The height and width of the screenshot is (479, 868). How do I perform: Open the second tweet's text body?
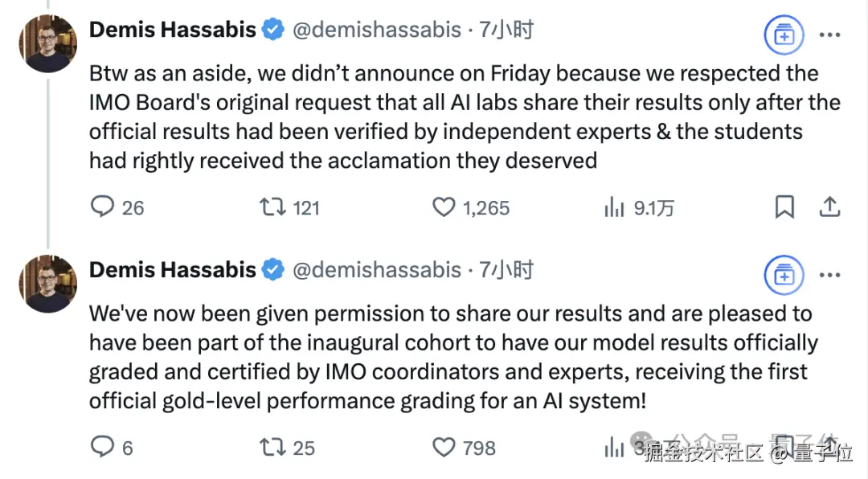pos(453,357)
